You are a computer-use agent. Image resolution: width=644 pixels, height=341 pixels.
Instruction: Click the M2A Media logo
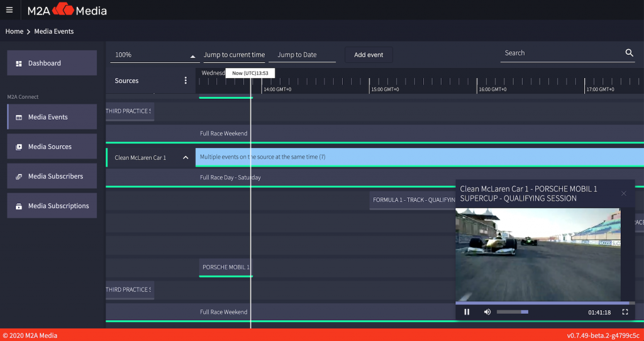pos(67,10)
